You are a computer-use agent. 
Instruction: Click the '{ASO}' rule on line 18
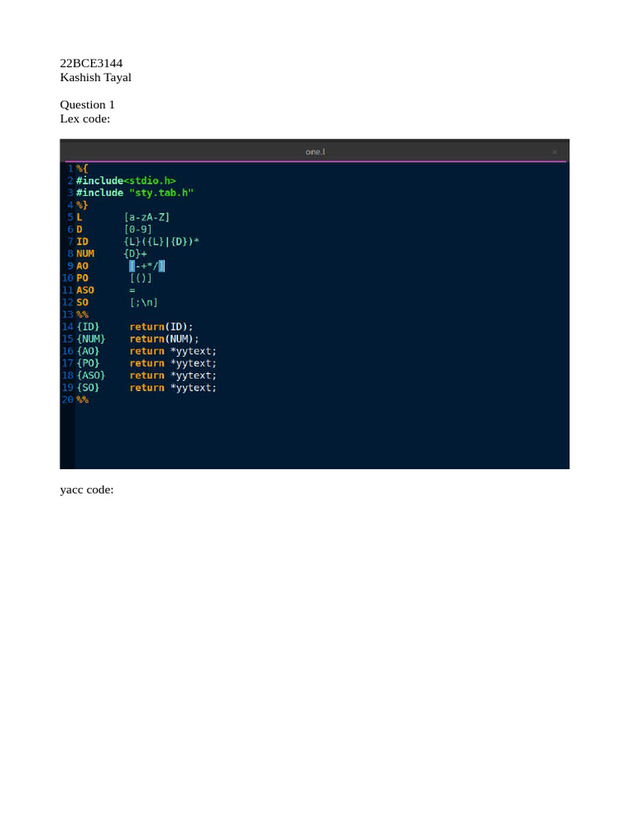point(90,375)
